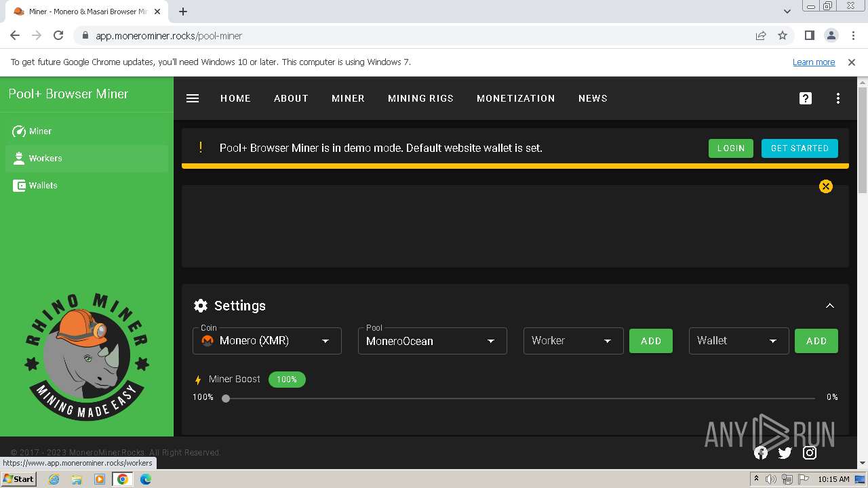This screenshot has height=488, width=868.
Task: Open the Instagram page icon
Action: [810, 453]
